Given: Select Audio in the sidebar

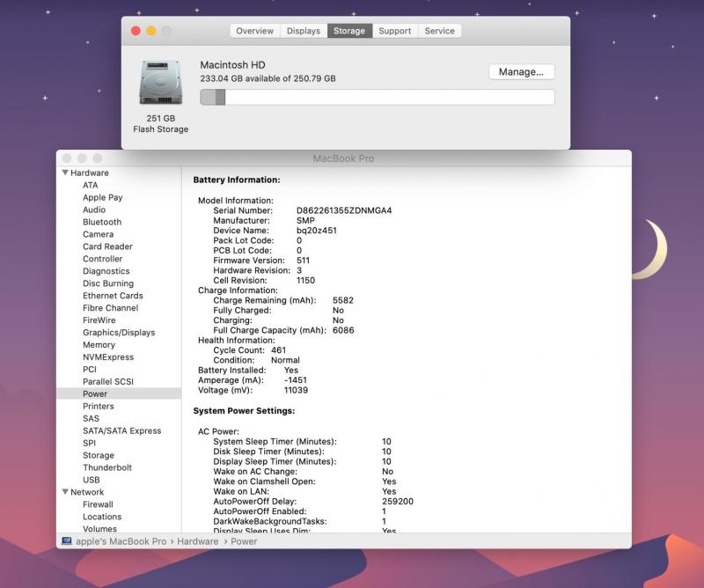Looking at the screenshot, I should [x=94, y=209].
